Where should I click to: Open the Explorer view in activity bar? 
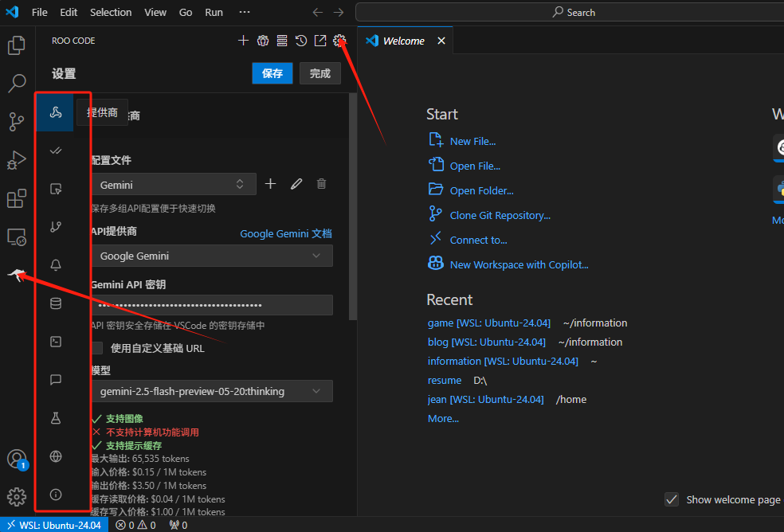(17, 45)
